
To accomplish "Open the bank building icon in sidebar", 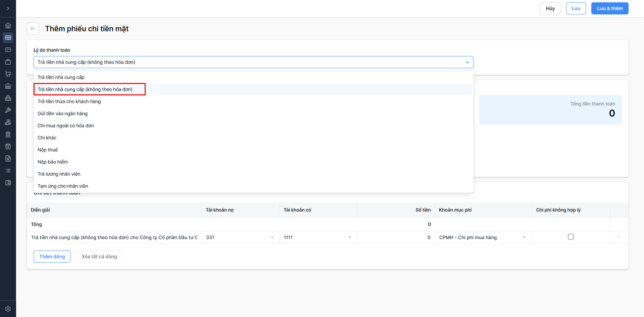I will click(x=8, y=134).
